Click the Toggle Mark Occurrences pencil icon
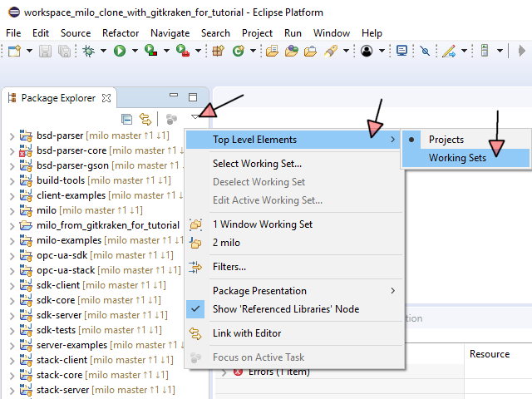 coord(449,51)
